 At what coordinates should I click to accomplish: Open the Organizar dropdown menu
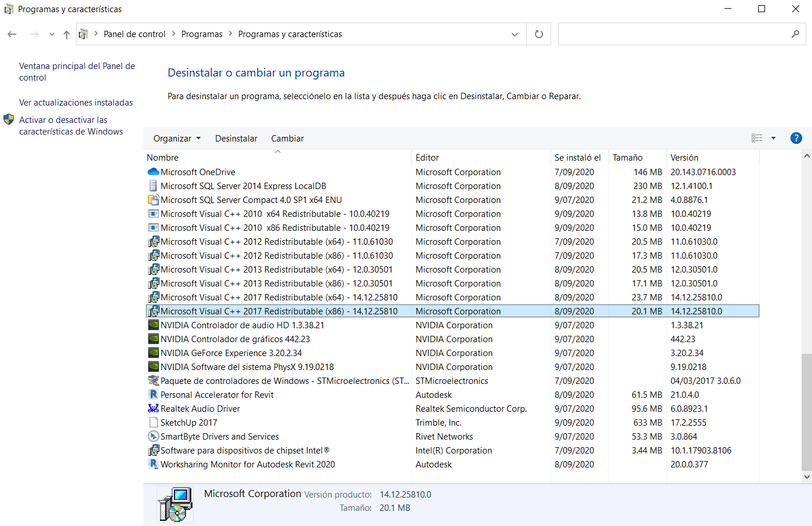[x=177, y=139]
